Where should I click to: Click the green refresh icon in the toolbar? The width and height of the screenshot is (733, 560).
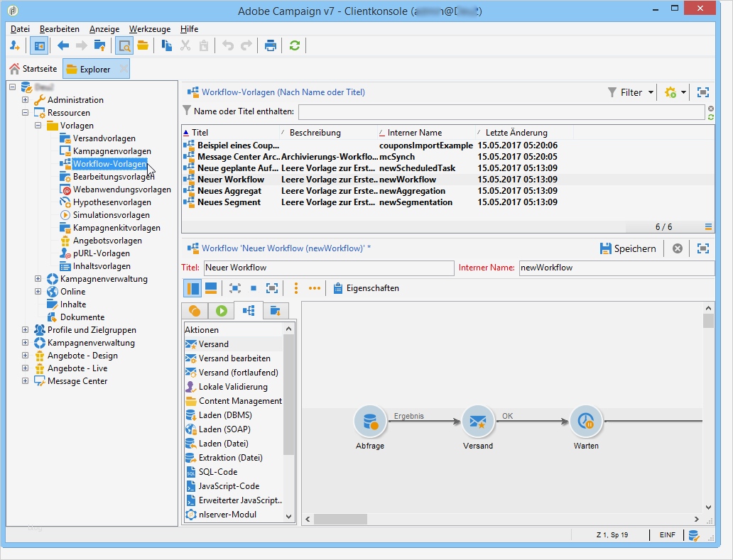(x=294, y=45)
